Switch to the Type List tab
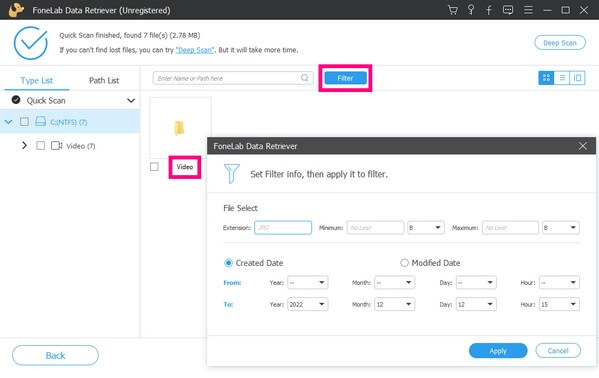Image resolution: width=599 pixels, height=378 pixels. (37, 81)
